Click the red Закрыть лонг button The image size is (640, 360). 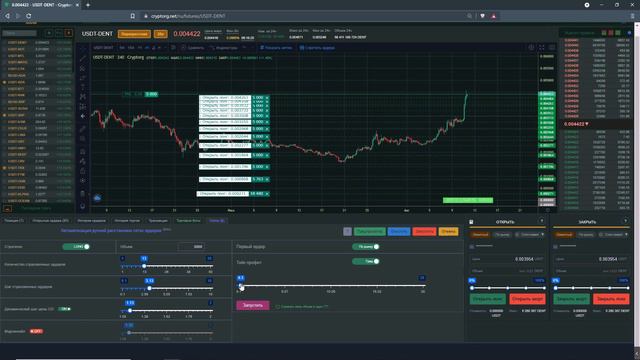[x=611, y=299]
